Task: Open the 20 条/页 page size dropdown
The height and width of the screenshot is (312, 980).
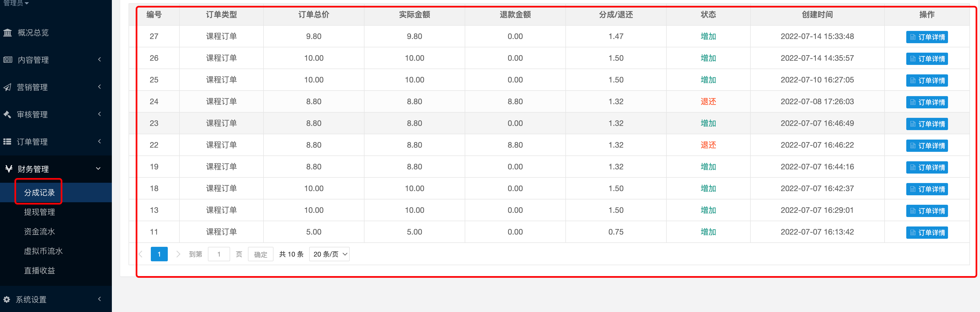Action: pyautogui.click(x=329, y=254)
